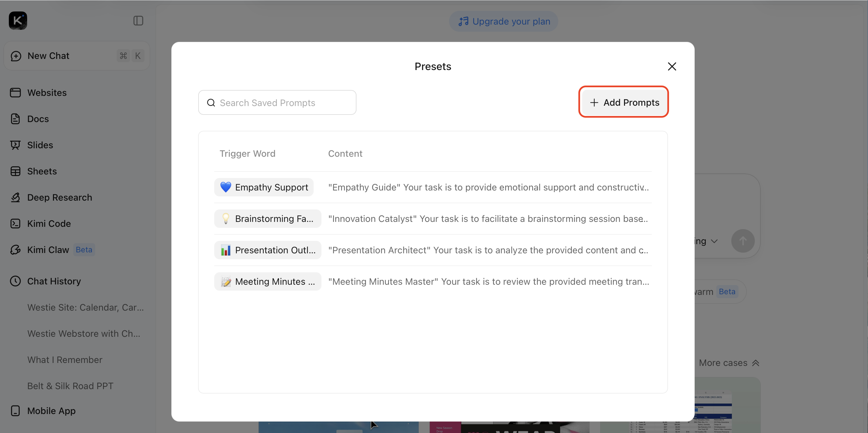This screenshot has height=433, width=868.
Task: Click the Kimi logo icon
Action: click(x=18, y=21)
